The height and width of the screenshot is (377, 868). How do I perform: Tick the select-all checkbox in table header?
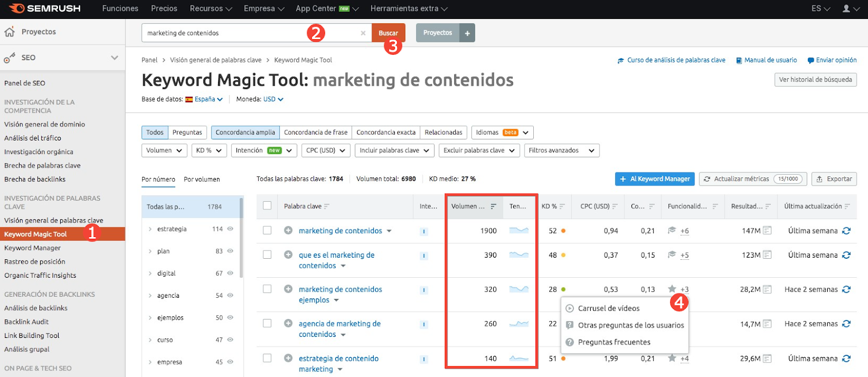coord(267,206)
